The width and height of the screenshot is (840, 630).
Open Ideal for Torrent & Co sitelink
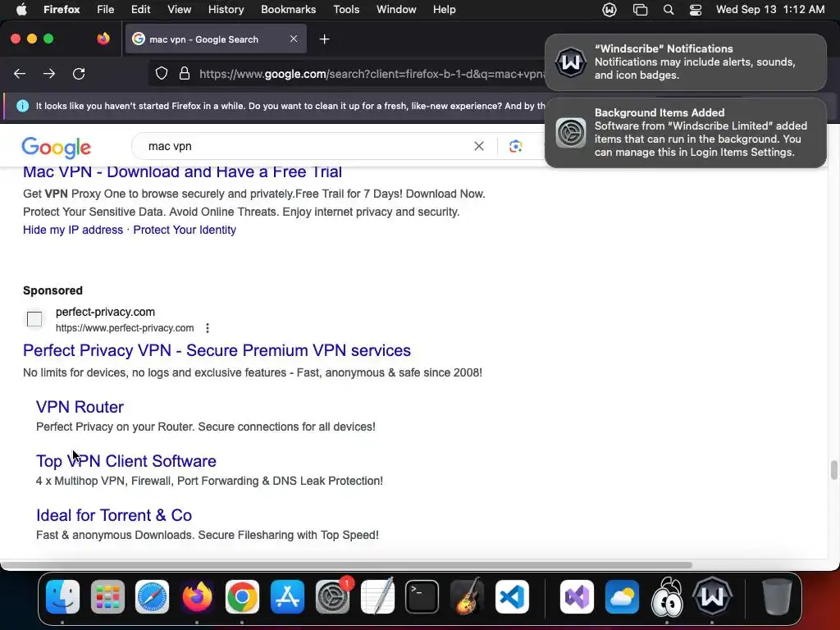pyautogui.click(x=114, y=515)
